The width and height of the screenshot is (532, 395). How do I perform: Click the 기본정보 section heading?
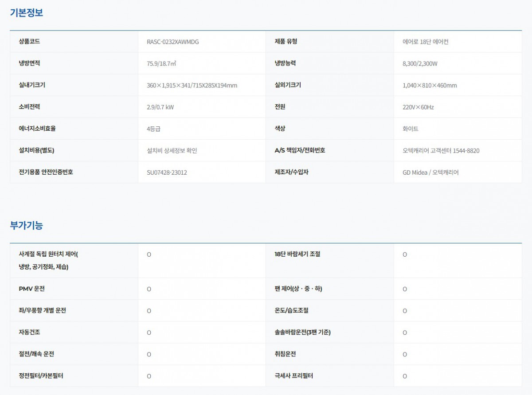point(26,13)
